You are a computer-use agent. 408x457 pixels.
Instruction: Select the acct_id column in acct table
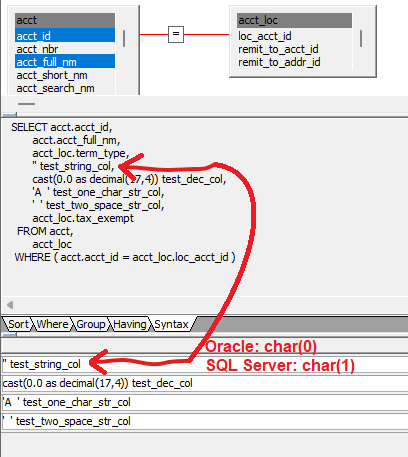click(x=65, y=36)
